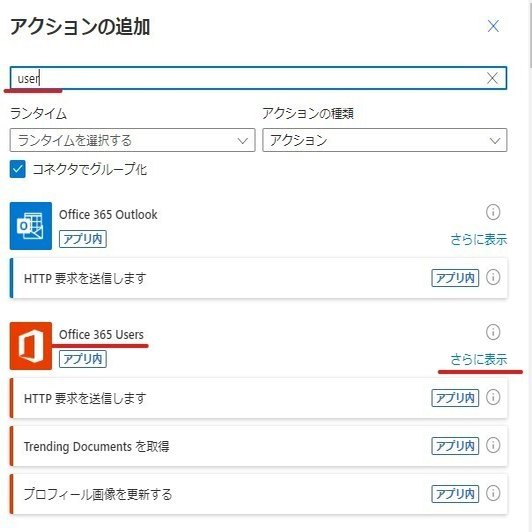Click the Office 365 Users connector icon

pyautogui.click(x=31, y=346)
